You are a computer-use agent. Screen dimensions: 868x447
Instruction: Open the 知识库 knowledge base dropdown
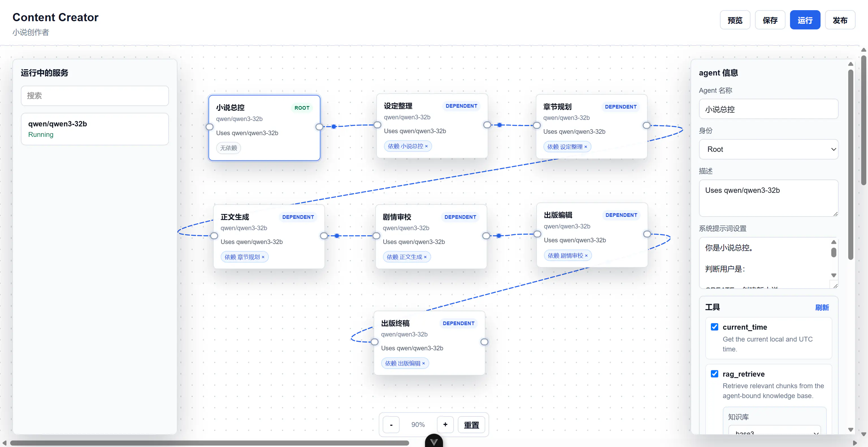(x=774, y=430)
